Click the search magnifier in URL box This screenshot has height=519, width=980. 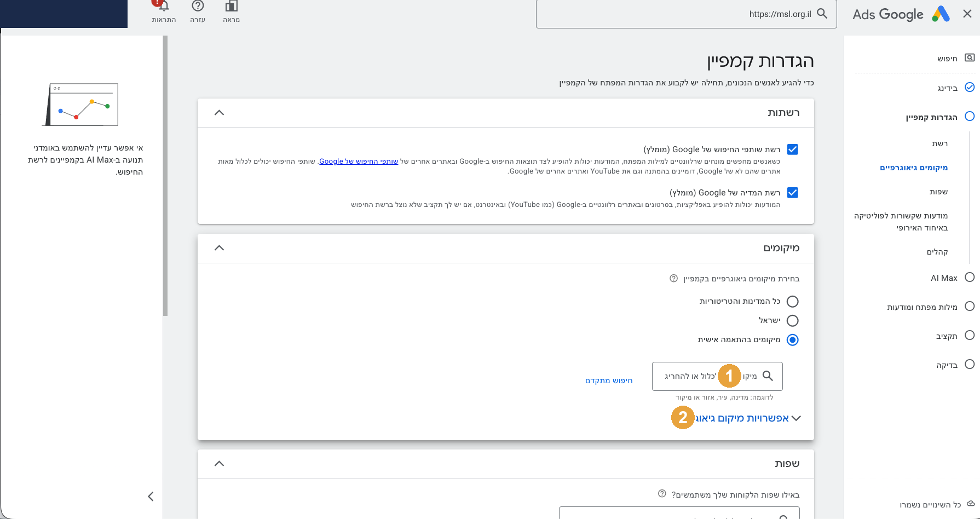[x=822, y=14]
